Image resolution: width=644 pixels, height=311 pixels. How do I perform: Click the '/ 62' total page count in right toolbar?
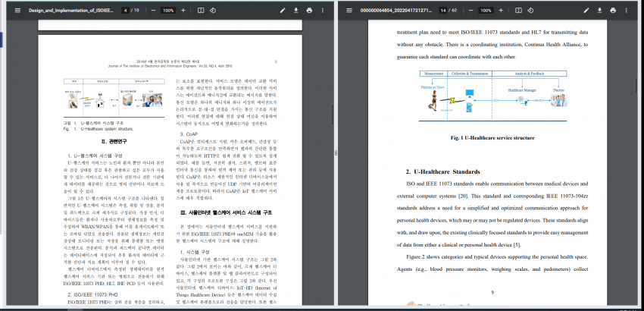(x=452, y=11)
